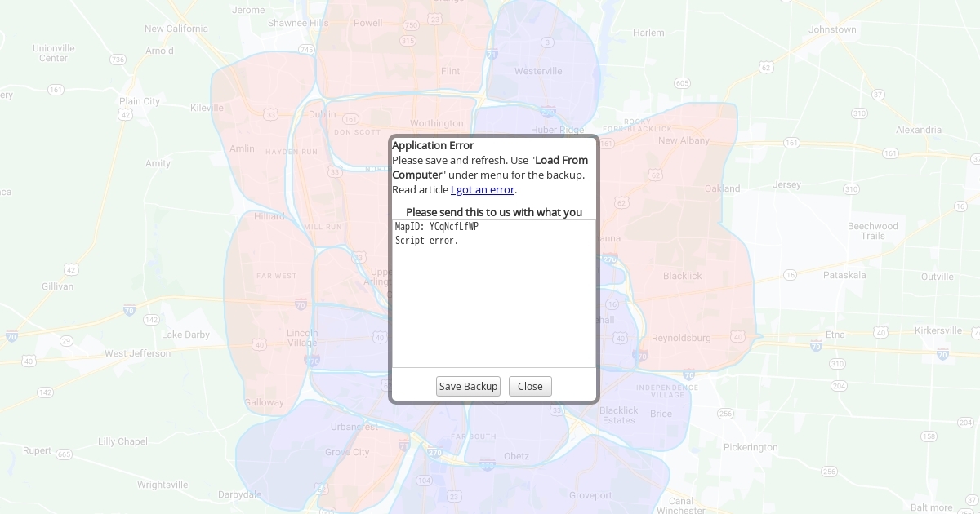980x514 pixels.
Task: Click the route 745 road shield
Action: tap(306, 50)
